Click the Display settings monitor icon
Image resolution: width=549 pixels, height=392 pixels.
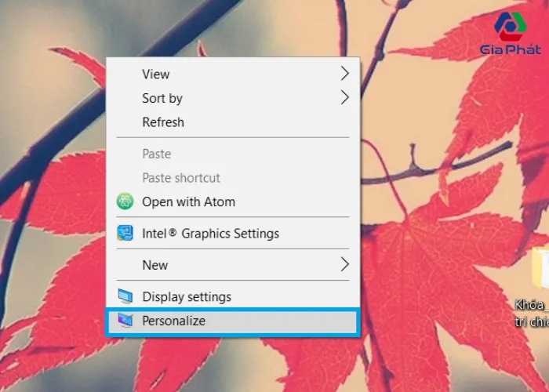point(125,296)
